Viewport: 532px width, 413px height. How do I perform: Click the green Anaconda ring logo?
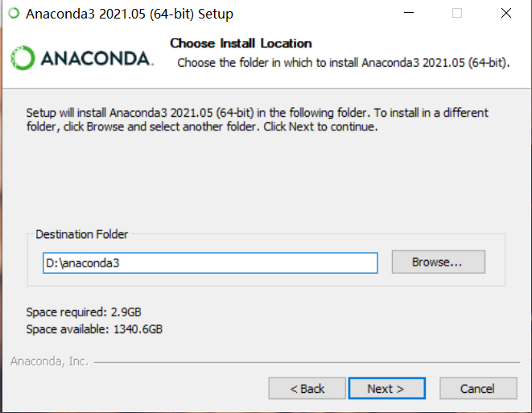point(23,58)
